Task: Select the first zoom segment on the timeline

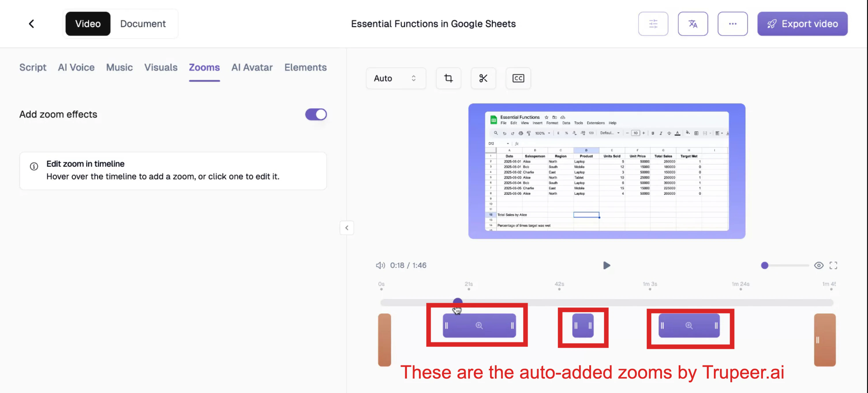Action: pyautogui.click(x=479, y=325)
